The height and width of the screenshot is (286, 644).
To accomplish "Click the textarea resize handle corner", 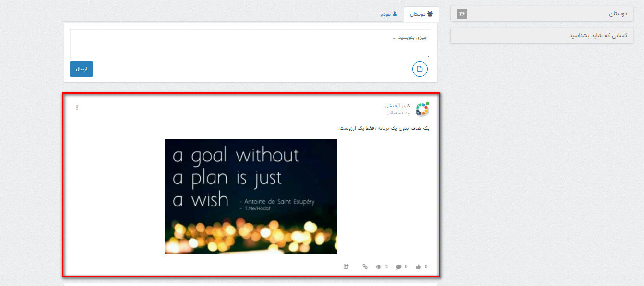I will pos(429,57).
